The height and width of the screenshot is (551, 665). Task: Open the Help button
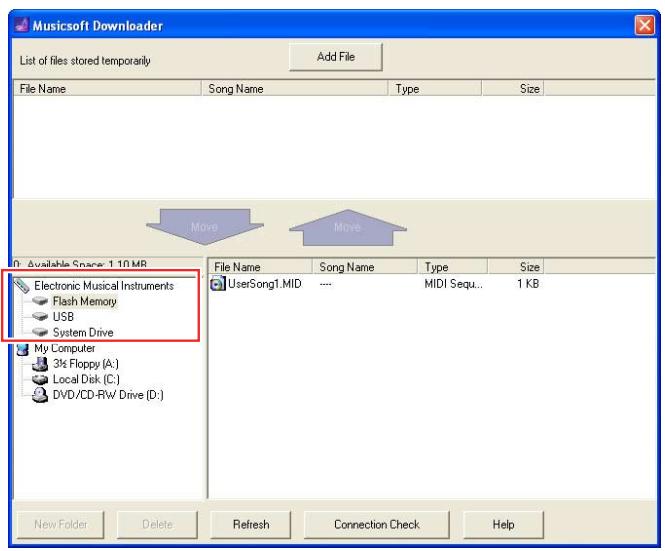click(x=503, y=524)
